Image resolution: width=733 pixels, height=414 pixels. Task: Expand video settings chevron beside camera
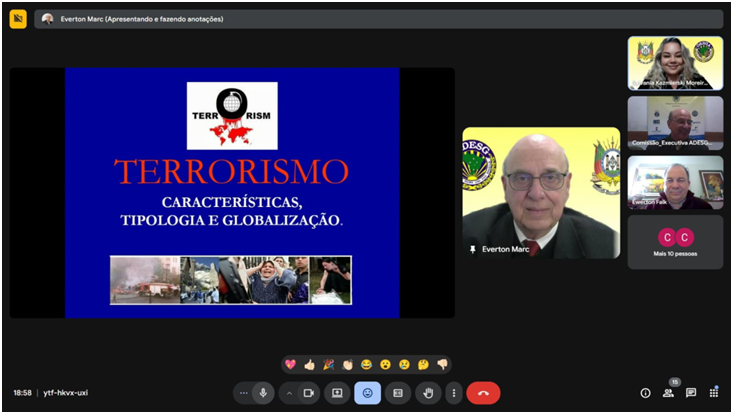[x=289, y=393]
